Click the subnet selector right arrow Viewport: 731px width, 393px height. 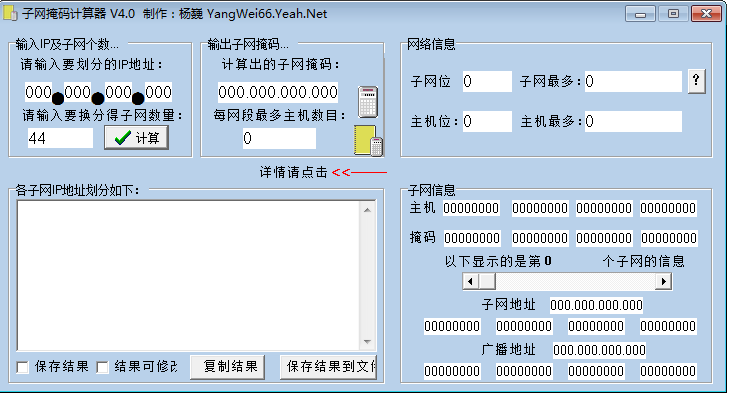[x=663, y=282]
